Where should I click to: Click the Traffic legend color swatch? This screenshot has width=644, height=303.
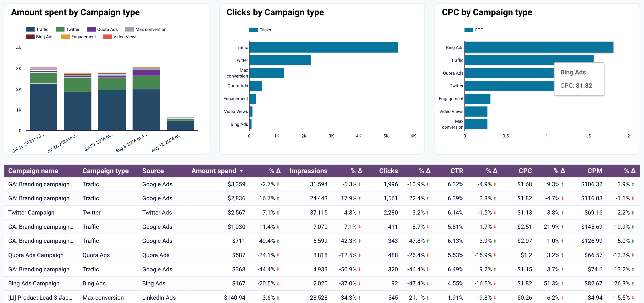(30, 29)
